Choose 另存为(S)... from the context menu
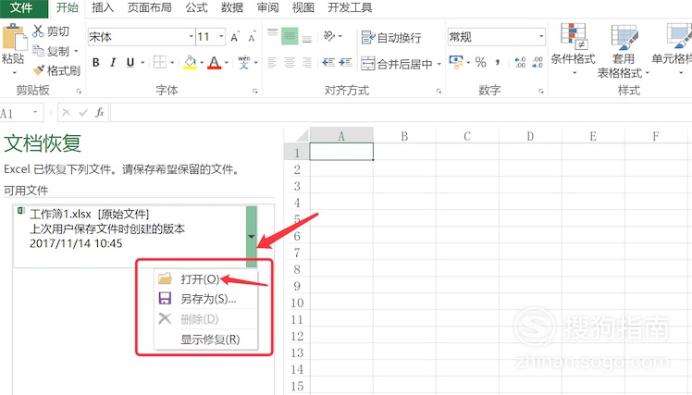 (206, 299)
